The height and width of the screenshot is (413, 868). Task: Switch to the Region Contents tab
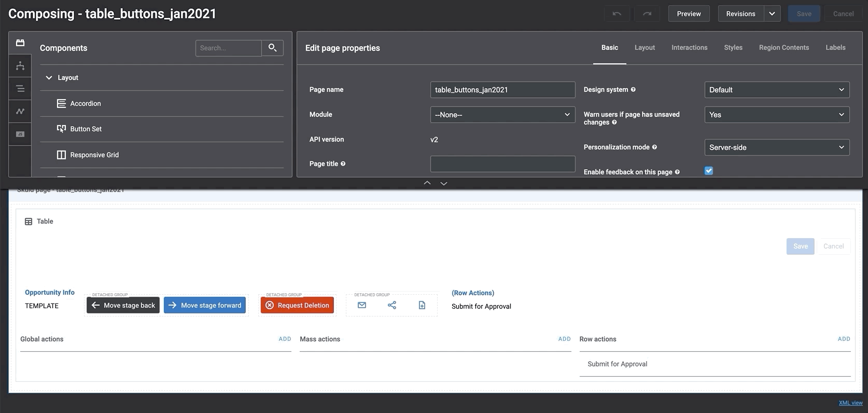click(x=783, y=47)
